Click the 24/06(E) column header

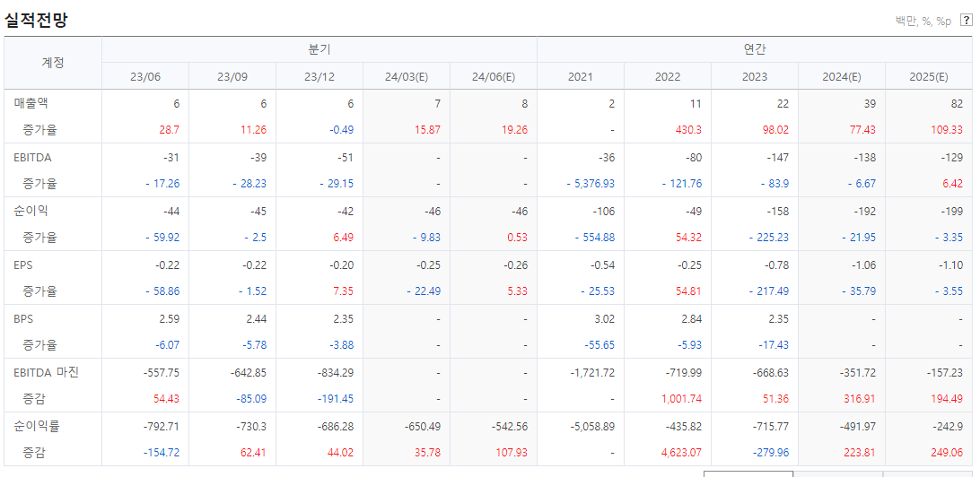coord(494,77)
